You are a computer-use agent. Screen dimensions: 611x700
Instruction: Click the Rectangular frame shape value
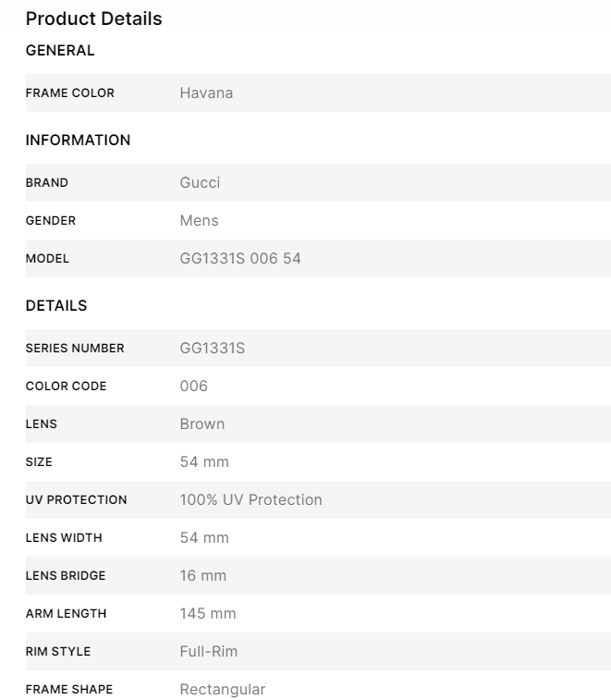pos(223,690)
